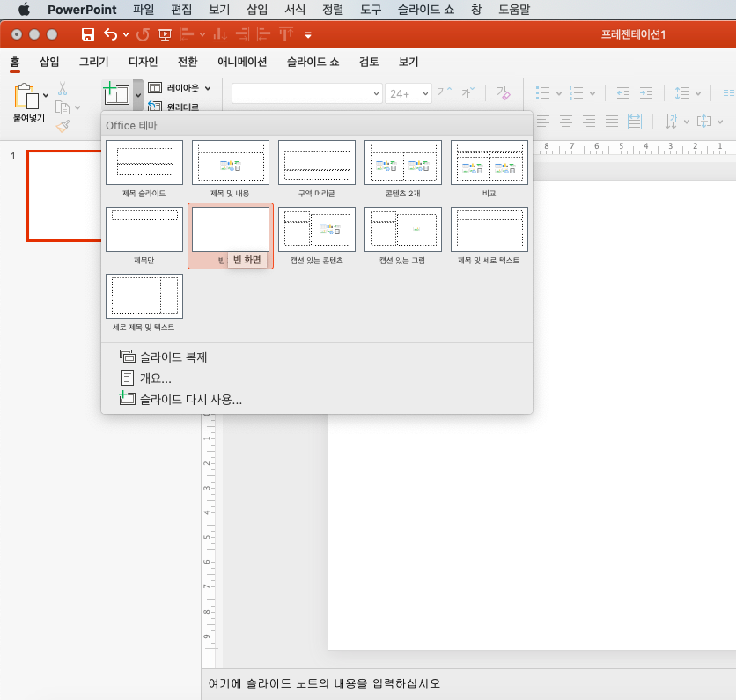This screenshot has height=700, width=736.
Task: Click the Cut scissors icon
Action: (63, 88)
